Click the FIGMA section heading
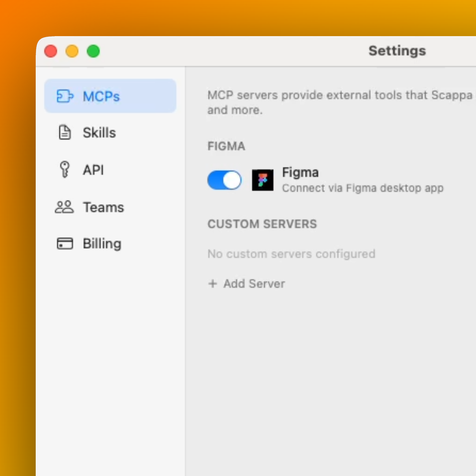476x476 pixels. (226, 146)
